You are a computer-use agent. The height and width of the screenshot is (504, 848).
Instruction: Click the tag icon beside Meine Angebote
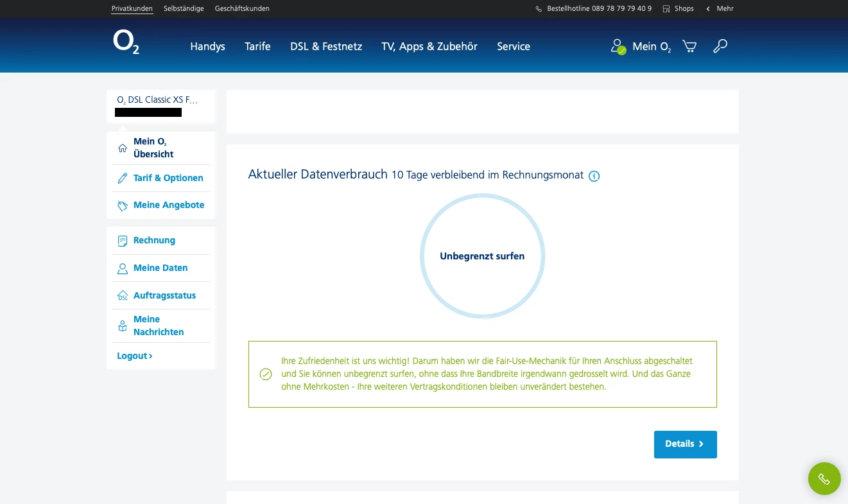(123, 205)
